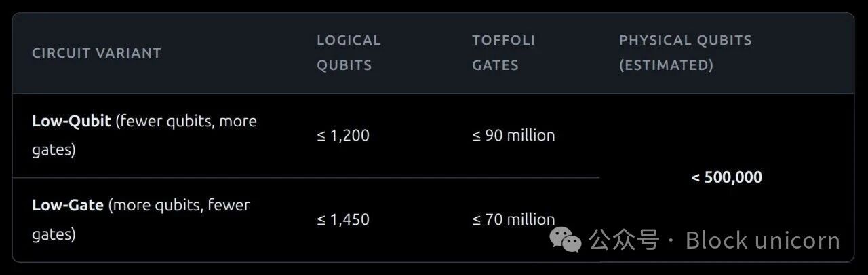Screen dimensions: 868x275
Task: Select the TOFFOLI GATES column header
Action: pos(503,53)
